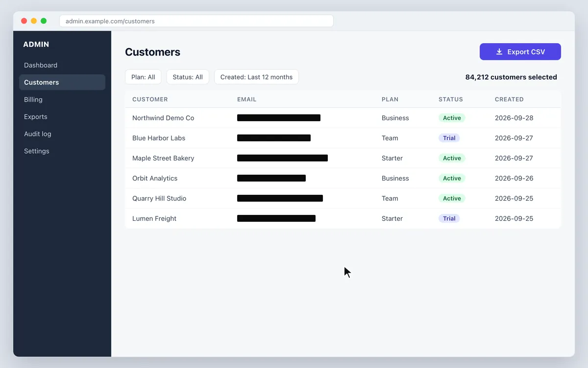
Task: Click the Active badge for Orbit Analytics
Action: 452,178
